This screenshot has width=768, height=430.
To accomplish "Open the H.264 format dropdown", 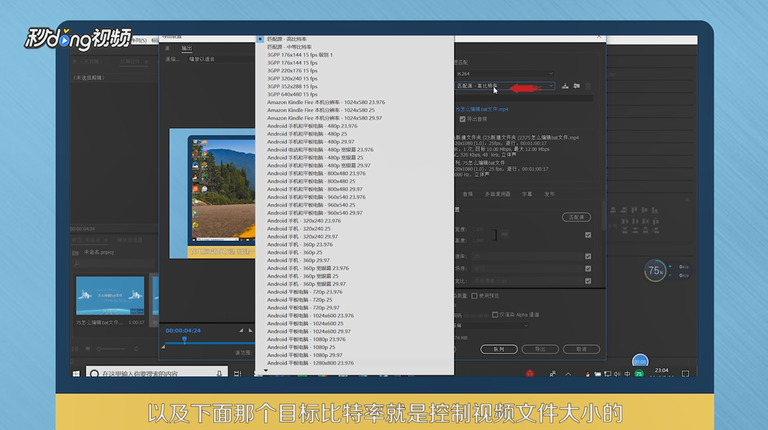I will (504, 73).
